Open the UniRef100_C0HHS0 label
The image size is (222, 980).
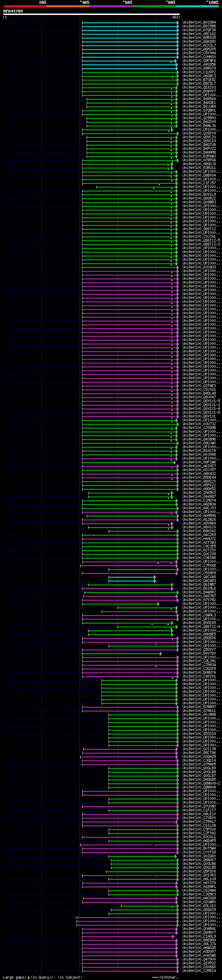(x=199, y=57)
